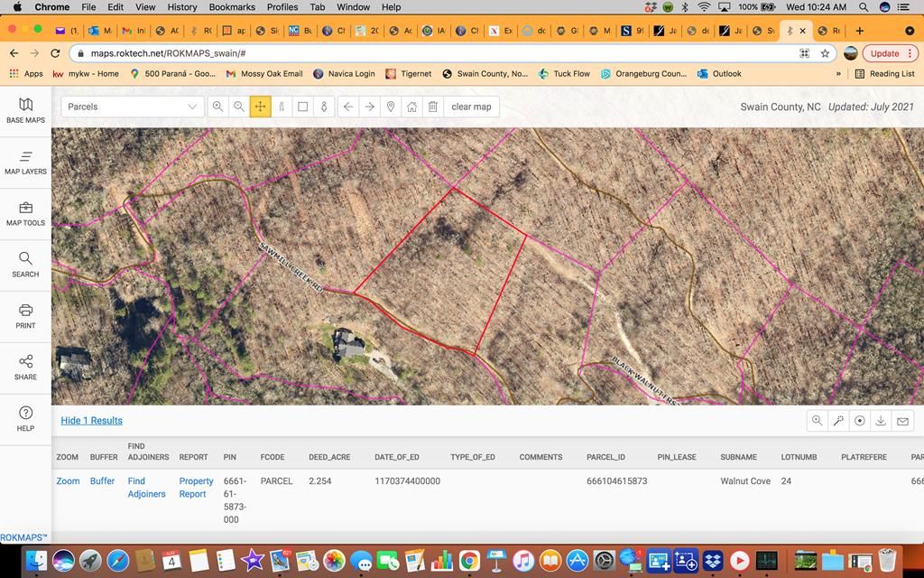The width and height of the screenshot is (924, 578).
Task: Select the Pan tool in the map toolbar
Action: point(260,107)
